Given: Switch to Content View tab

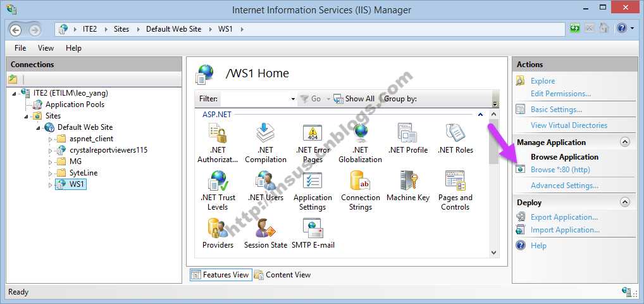Looking at the screenshot, I should pyautogui.click(x=283, y=275).
